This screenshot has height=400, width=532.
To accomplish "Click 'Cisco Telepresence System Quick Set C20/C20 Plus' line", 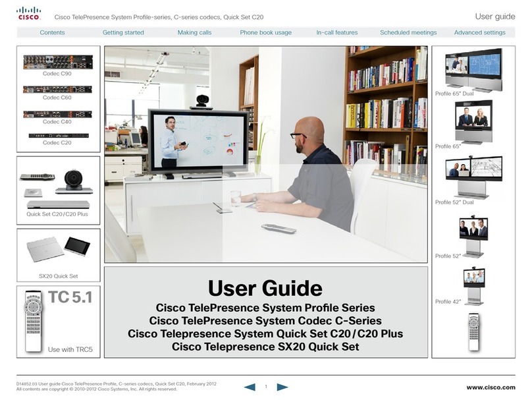I will pyautogui.click(x=265, y=333).
